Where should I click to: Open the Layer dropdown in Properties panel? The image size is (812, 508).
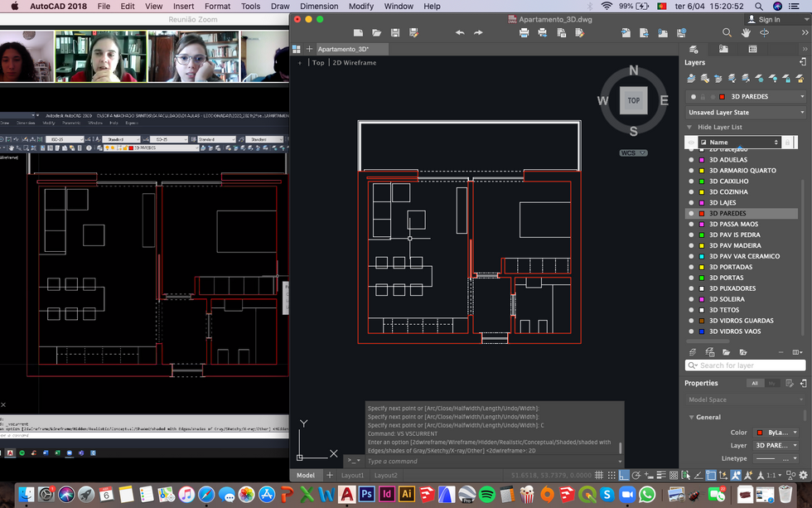click(776, 445)
